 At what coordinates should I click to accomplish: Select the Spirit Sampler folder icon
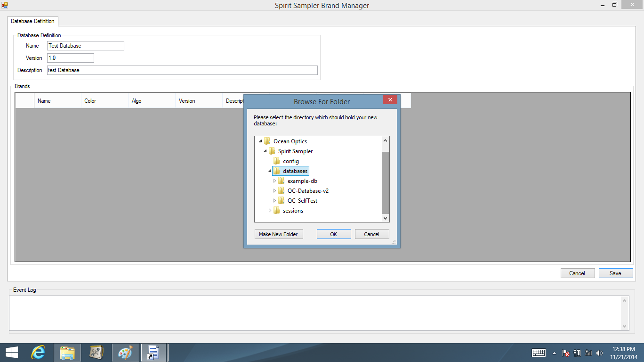coord(272,151)
